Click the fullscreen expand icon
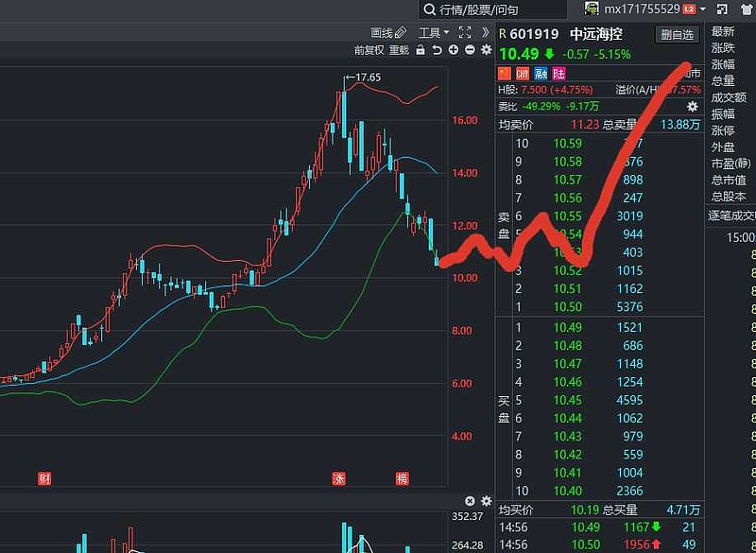756x553 pixels. (464, 31)
